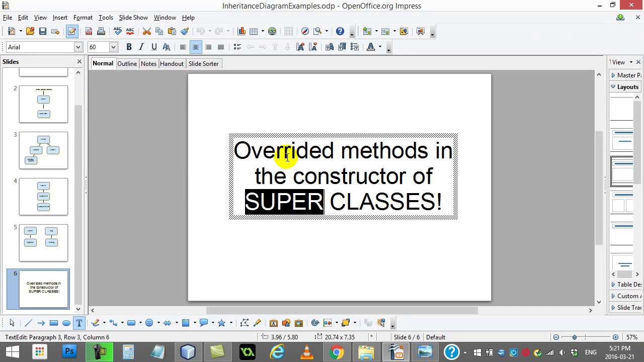Open the Navigator compass icon
The image size is (644, 362).
coord(305,31)
